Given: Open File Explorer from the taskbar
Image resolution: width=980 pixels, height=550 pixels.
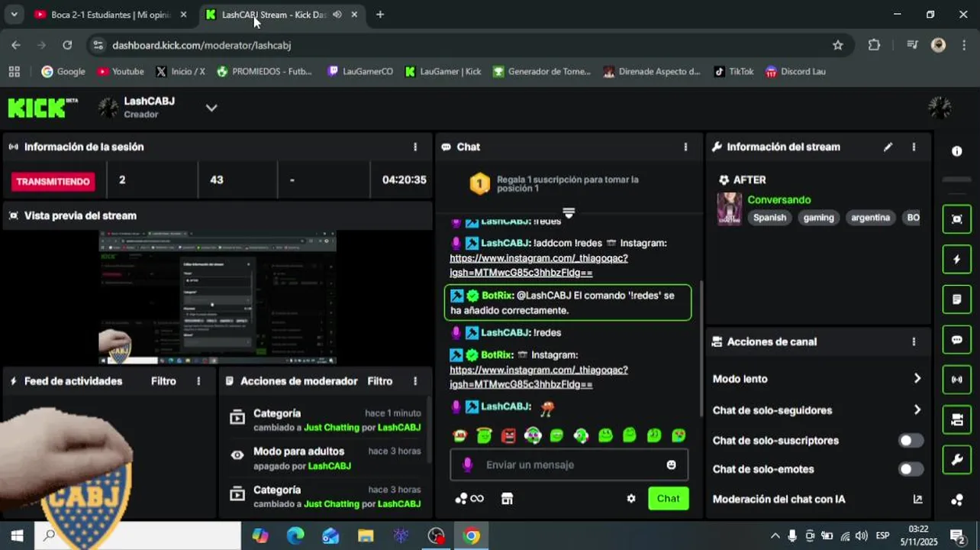Looking at the screenshot, I should (x=366, y=535).
